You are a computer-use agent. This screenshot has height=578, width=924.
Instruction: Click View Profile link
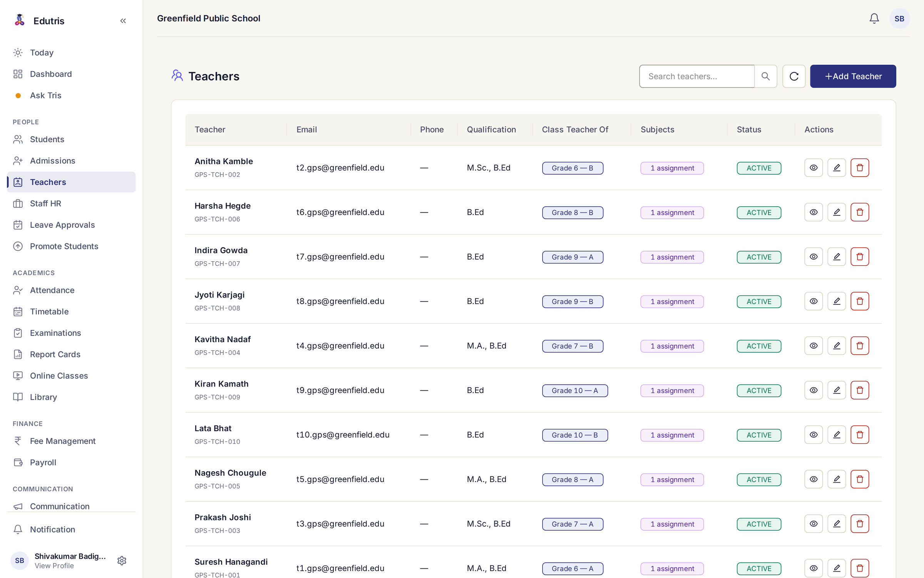tap(54, 566)
